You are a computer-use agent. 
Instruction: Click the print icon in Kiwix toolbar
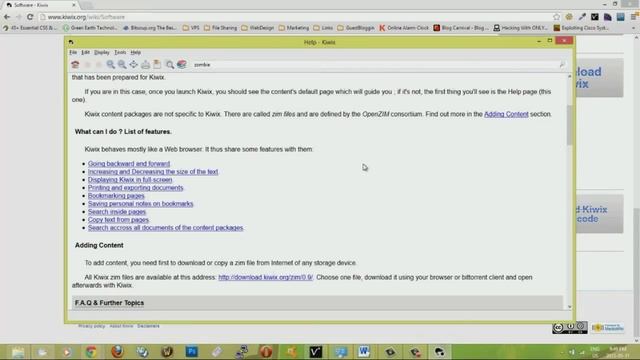coord(145,64)
